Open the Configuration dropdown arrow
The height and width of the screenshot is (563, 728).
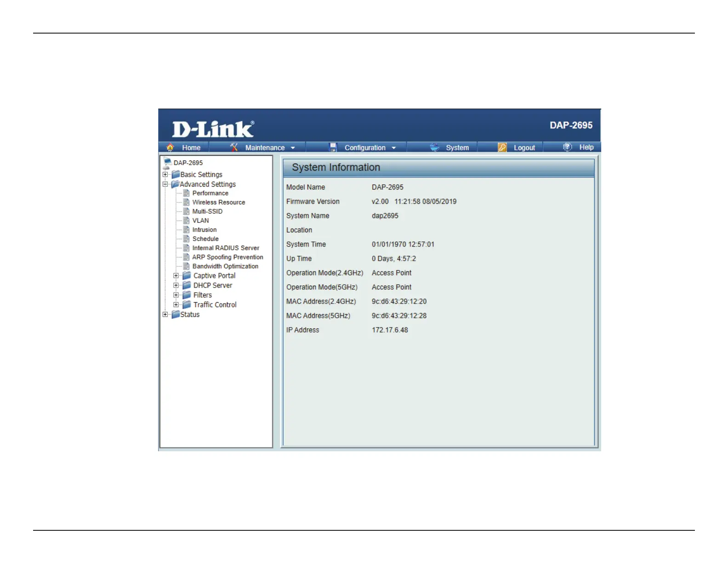pos(393,148)
